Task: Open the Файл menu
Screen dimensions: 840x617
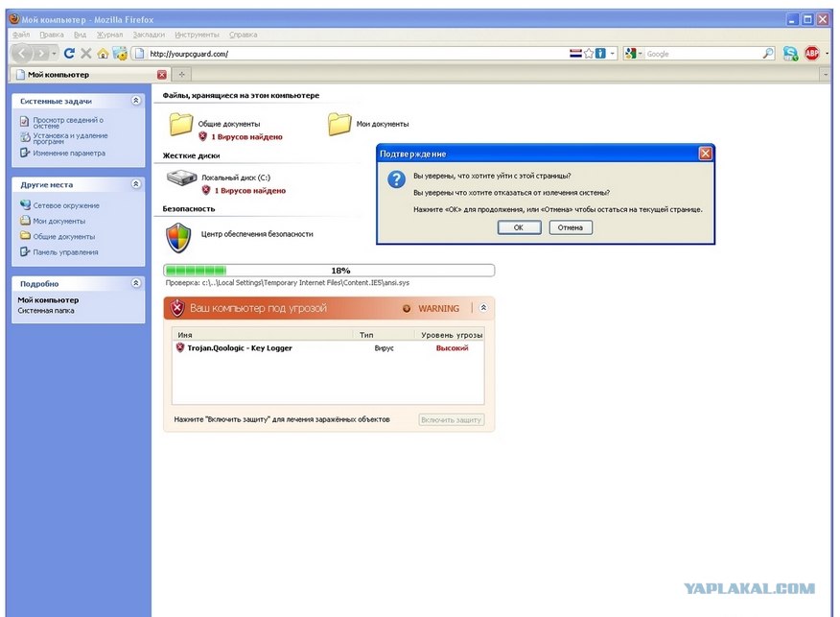Action: [21, 35]
